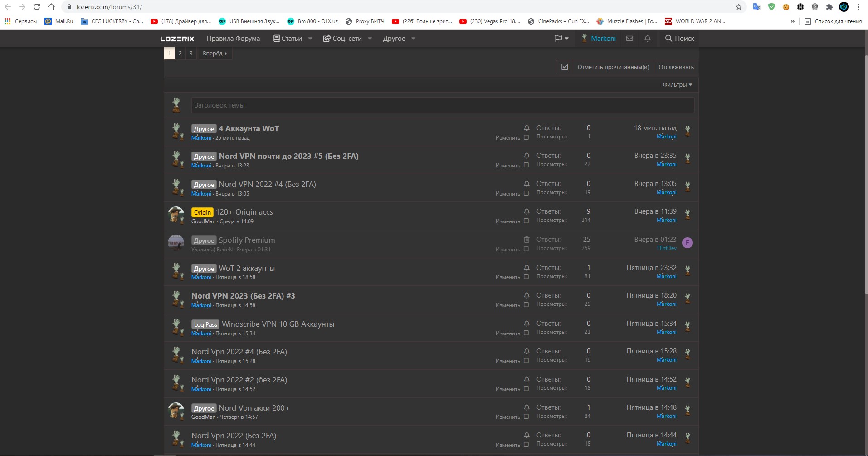
Task: Open Правила Форума menu item
Action: 233,39
